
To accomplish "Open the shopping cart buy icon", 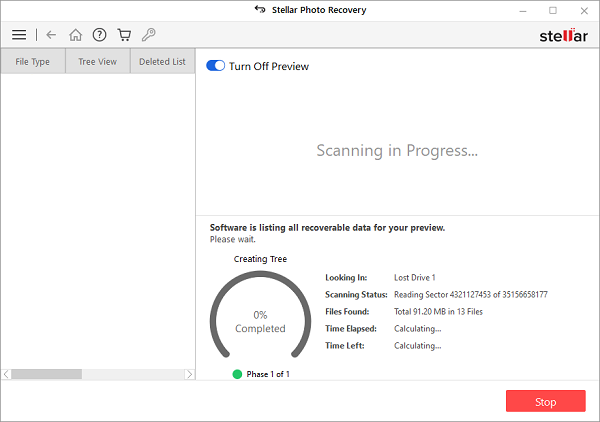I will point(124,35).
